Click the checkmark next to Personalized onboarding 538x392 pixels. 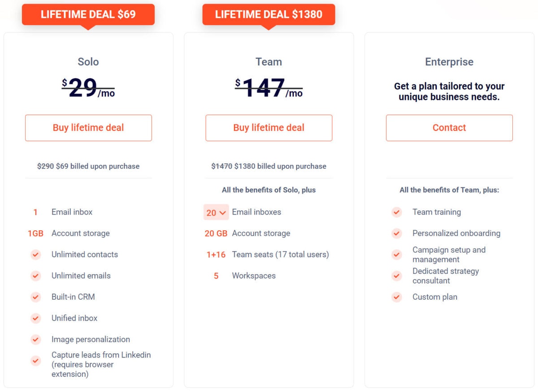[x=396, y=233]
